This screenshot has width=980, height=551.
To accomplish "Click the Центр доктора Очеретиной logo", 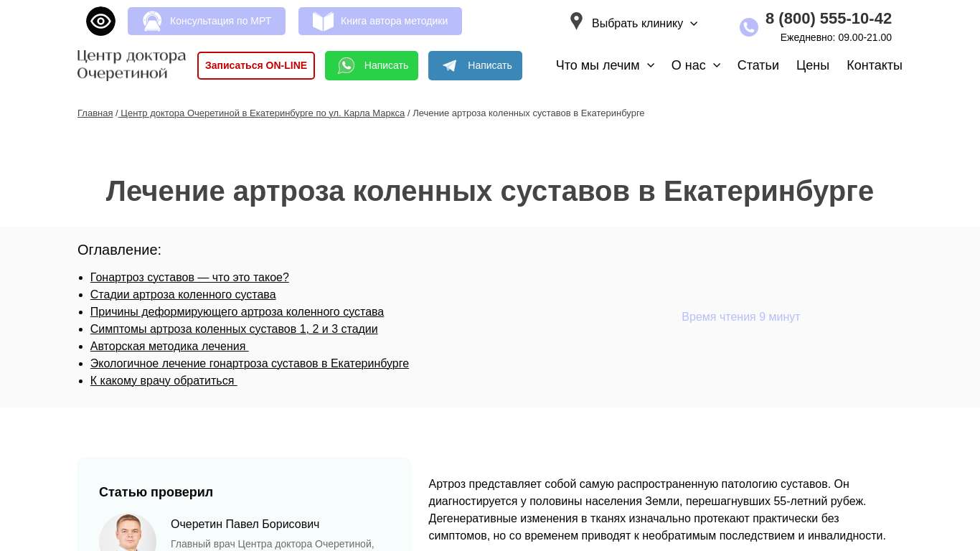I will tap(131, 65).
